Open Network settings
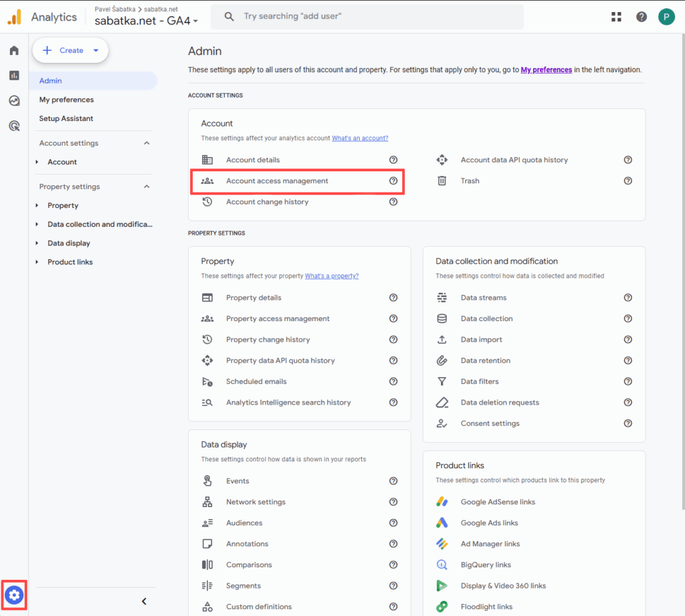Screen dimensions: 685x616 coord(256,502)
